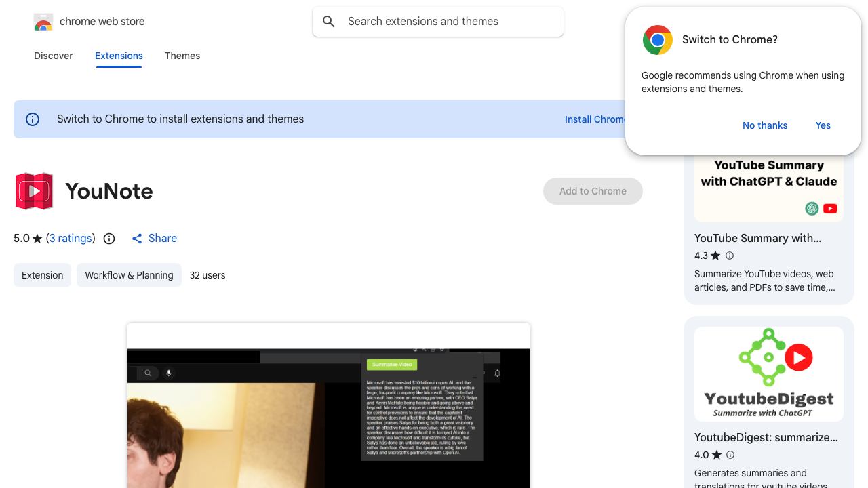
Task: Click the YouNote extension logo
Action: pyautogui.click(x=34, y=191)
